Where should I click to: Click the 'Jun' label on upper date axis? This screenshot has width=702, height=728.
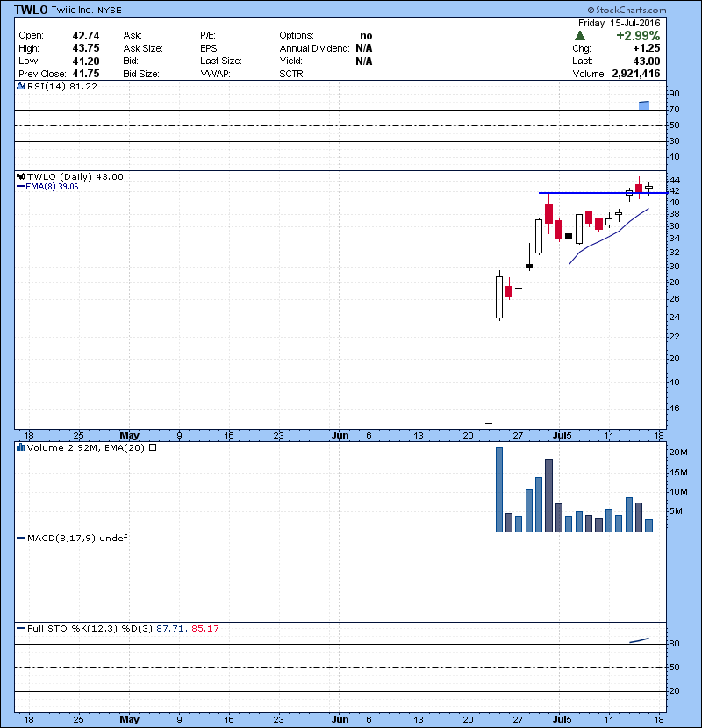click(340, 435)
